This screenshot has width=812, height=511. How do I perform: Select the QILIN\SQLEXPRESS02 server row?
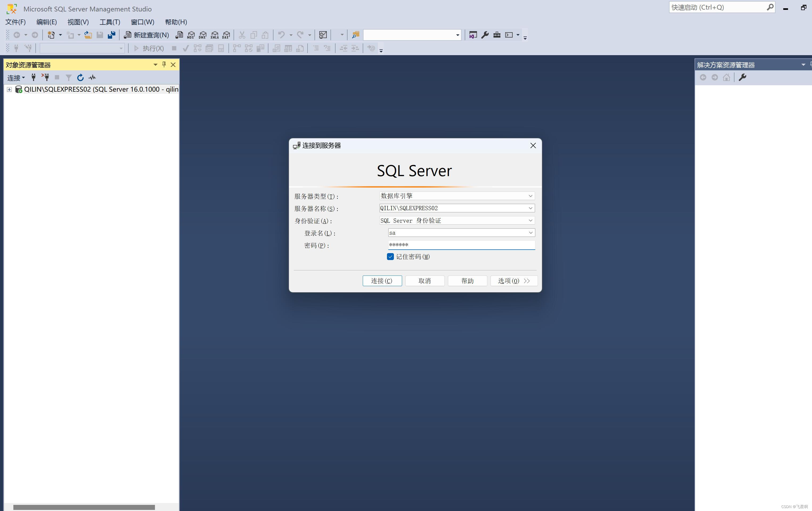point(101,89)
